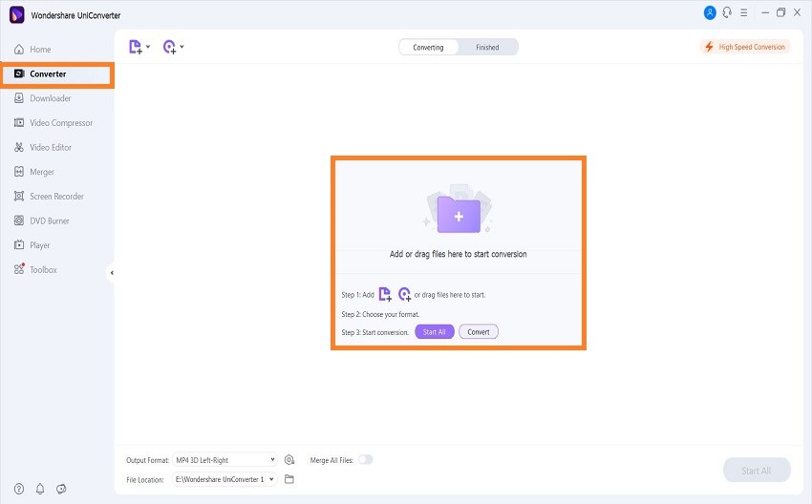Open Screen Recorder
The height and width of the screenshot is (504, 812).
49,196
